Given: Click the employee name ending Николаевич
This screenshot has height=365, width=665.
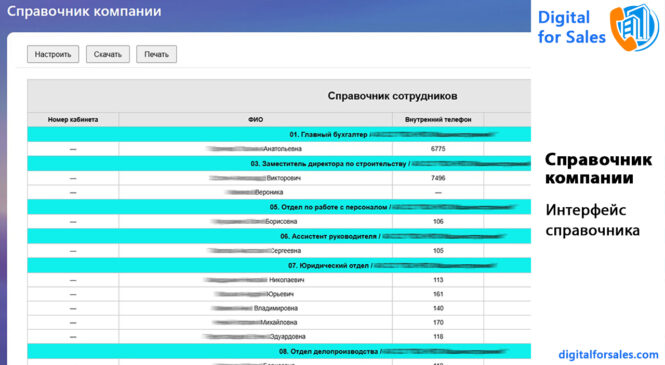Looking at the screenshot, I should tap(254, 280).
